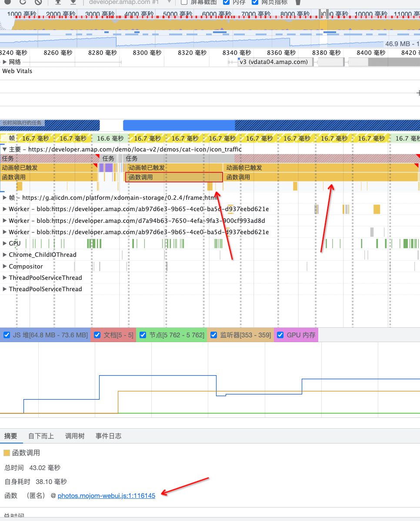Uncheck the 网页指标 checkbox
Screen dimensions: 420x521
point(255,2)
